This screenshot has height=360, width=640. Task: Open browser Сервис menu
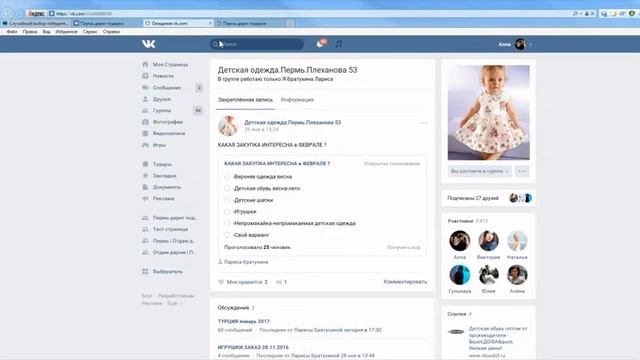coord(90,31)
